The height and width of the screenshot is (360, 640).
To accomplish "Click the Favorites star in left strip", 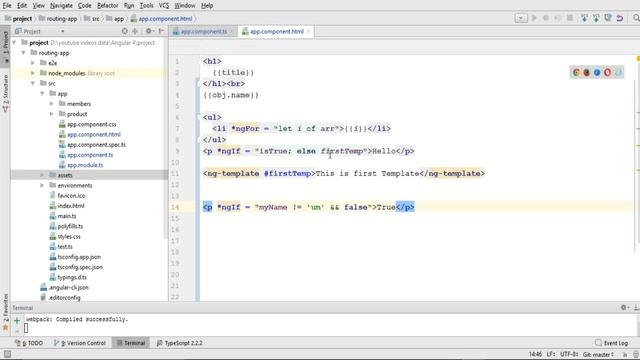I will (x=5, y=327).
